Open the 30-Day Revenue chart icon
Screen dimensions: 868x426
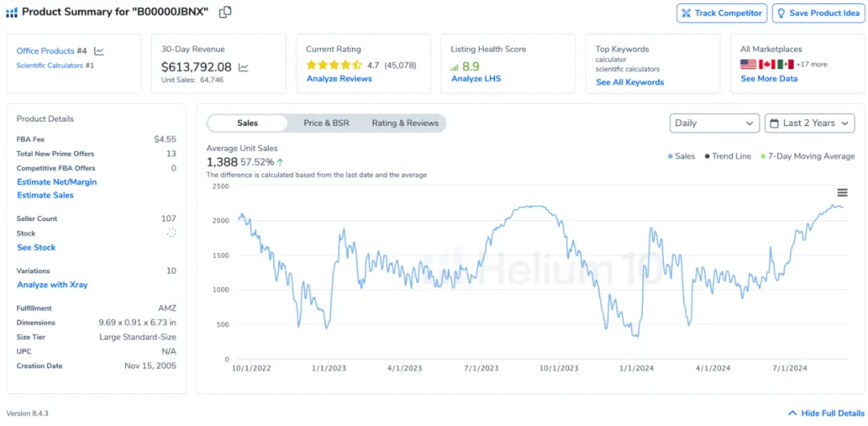(x=244, y=68)
